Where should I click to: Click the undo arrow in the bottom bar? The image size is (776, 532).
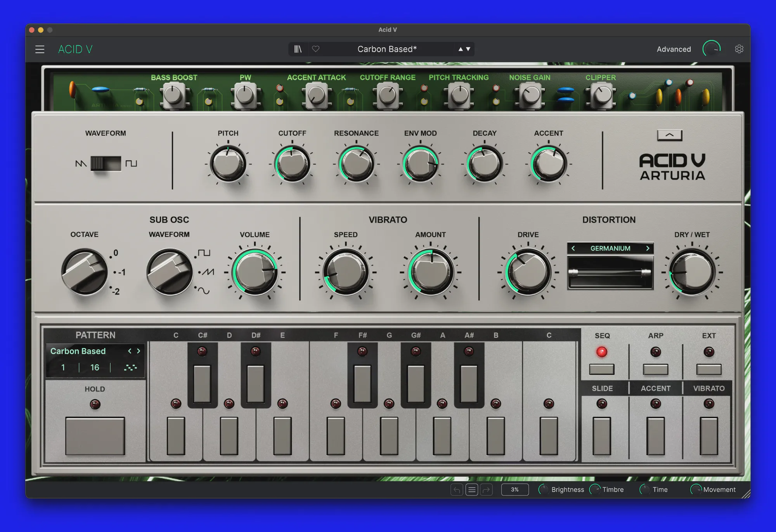pyautogui.click(x=457, y=490)
